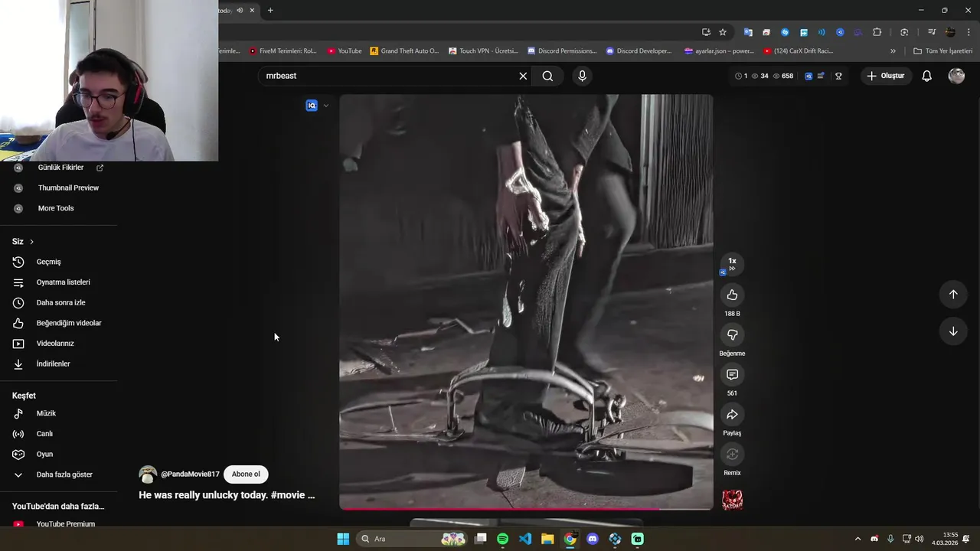The width and height of the screenshot is (980, 551).
Task: Open vidIQ stats counter showing 658
Action: point(783,76)
